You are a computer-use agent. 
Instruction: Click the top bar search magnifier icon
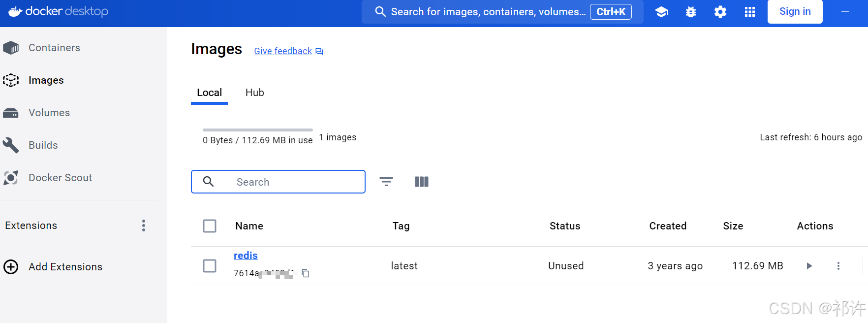[380, 12]
